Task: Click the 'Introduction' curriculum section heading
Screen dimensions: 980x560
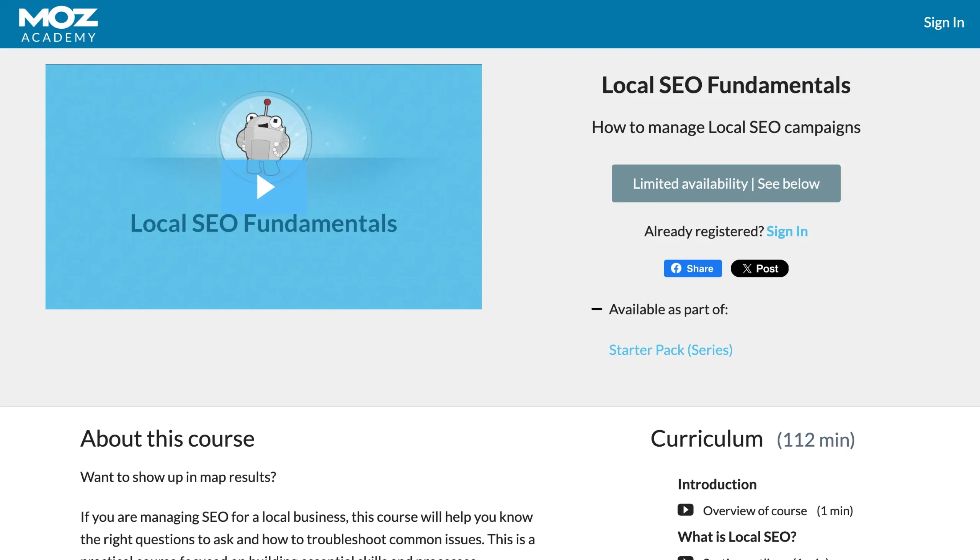Action: click(717, 485)
